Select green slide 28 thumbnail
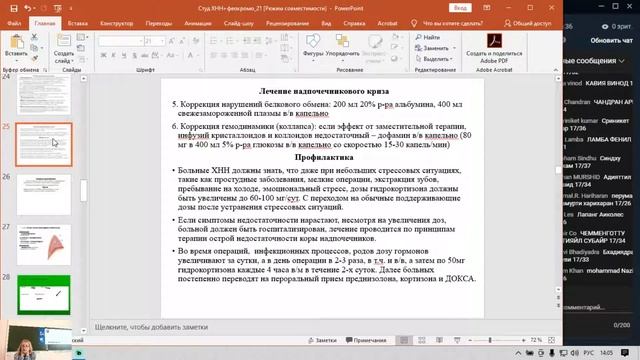 (x=44, y=295)
